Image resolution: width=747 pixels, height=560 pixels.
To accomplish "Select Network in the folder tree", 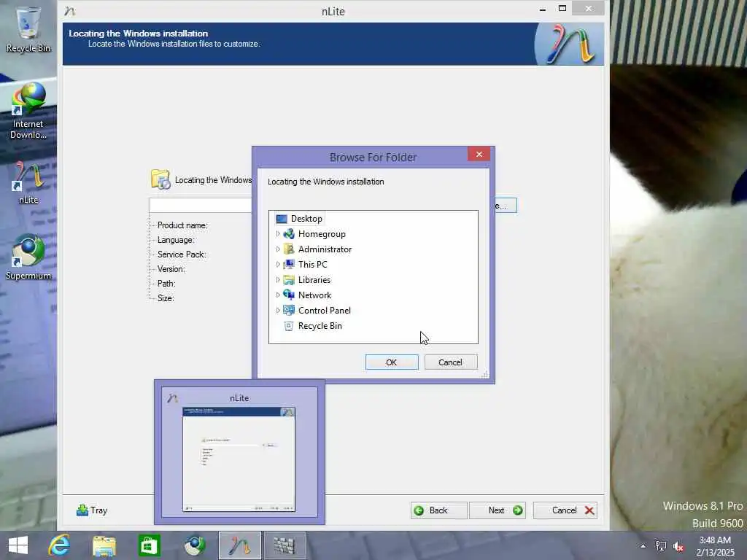I will pos(314,295).
